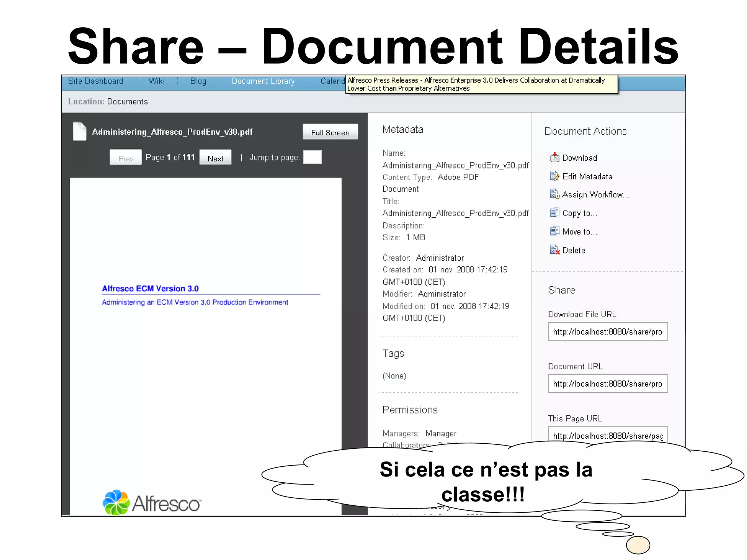The width and height of the screenshot is (747, 560).
Task: Go to previous page with Prev button
Action: pos(126,158)
